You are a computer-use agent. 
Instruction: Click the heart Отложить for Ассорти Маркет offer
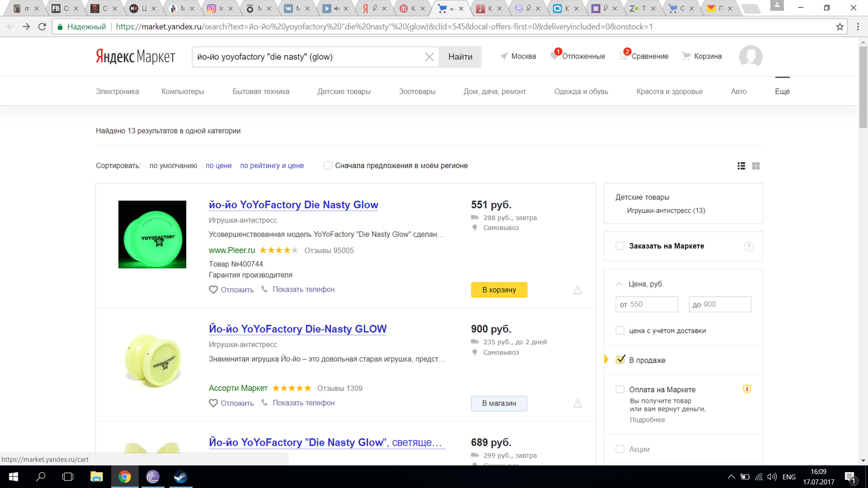click(213, 403)
